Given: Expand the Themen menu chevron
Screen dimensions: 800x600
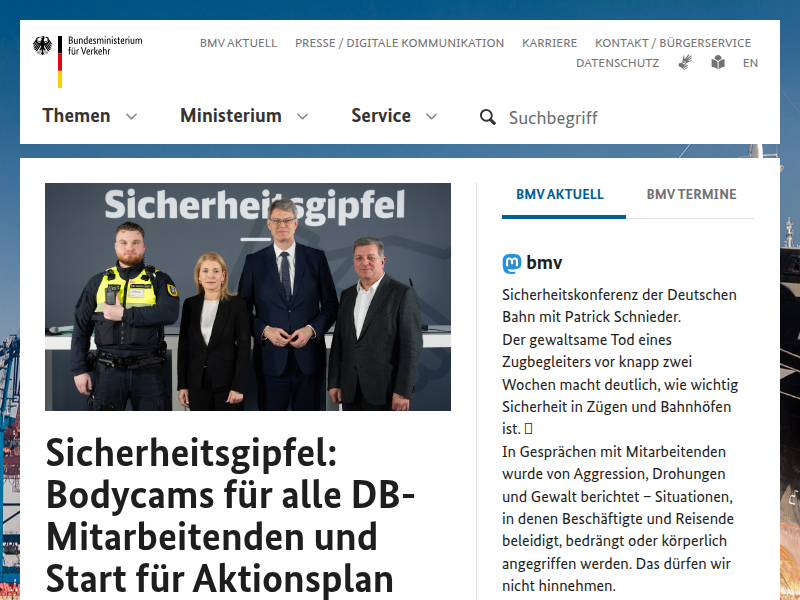Looking at the screenshot, I should [131, 117].
